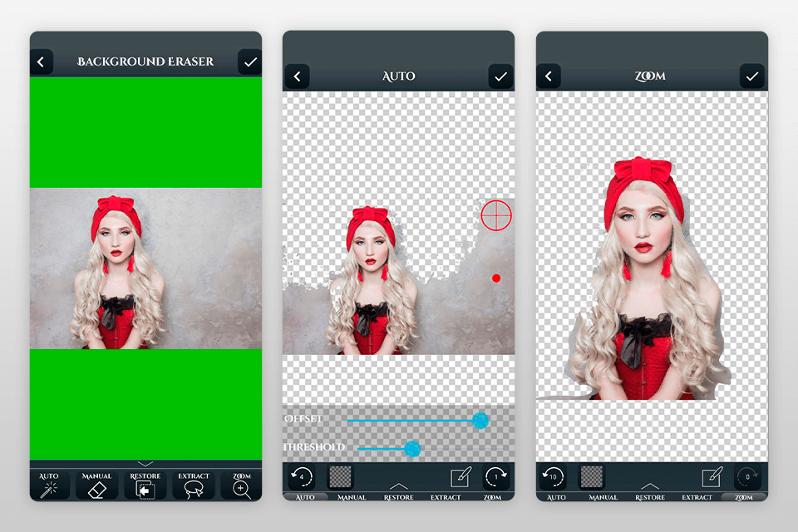
Task: Go back from the Background Eraser screen
Action: [x=42, y=62]
